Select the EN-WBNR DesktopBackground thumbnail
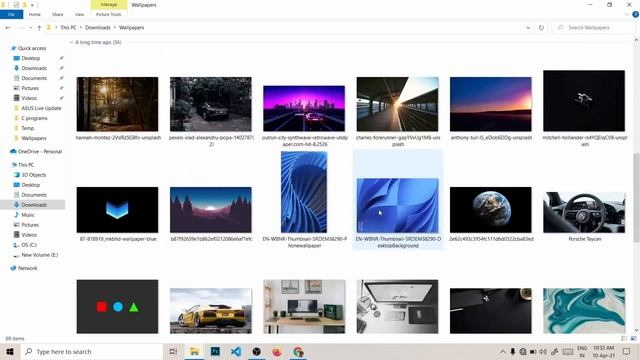640x360 pixels. point(398,205)
